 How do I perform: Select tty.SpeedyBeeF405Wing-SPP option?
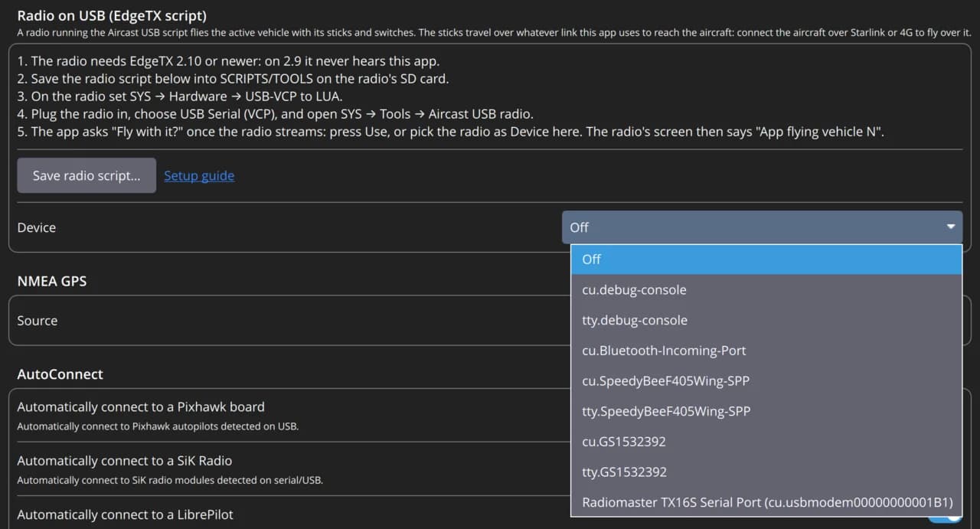[766, 411]
